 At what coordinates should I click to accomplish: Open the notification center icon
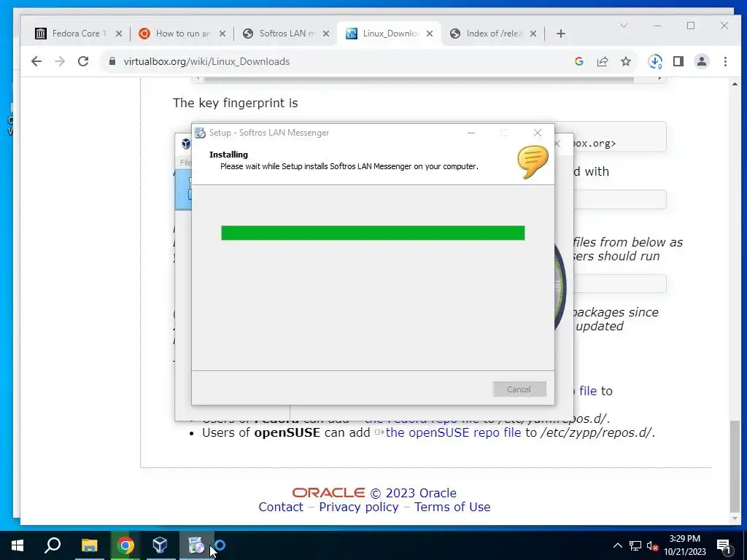[724, 546]
